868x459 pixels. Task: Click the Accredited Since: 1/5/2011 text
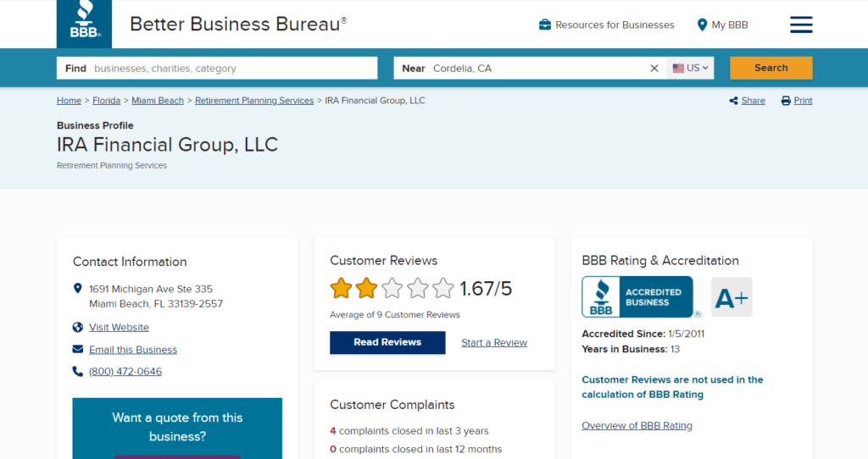[643, 334]
